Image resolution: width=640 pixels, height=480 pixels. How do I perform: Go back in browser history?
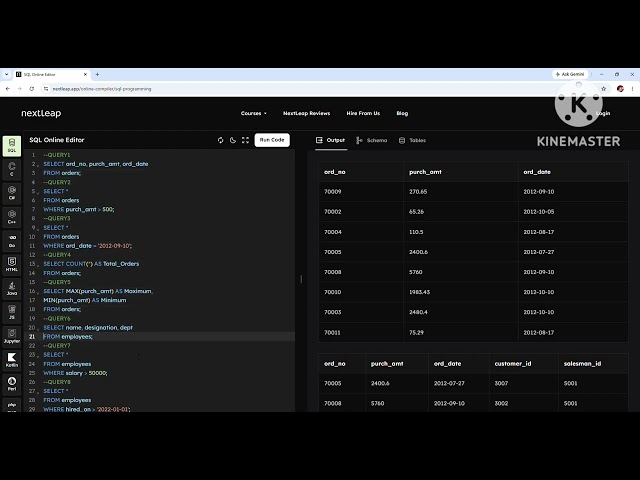[8, 89]
